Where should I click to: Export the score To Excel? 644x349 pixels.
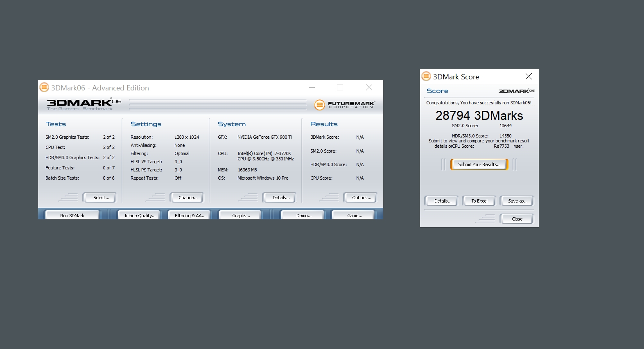(x=479, y=201)
